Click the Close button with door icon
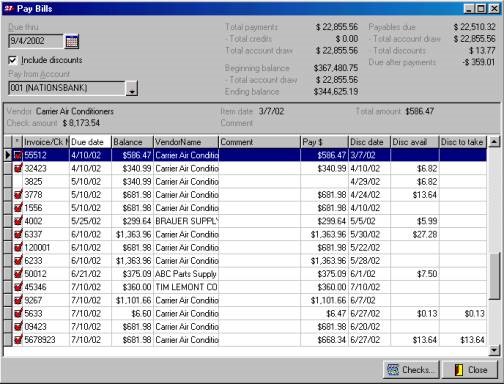This screenshot has height=384, width=504. point(470,370)
